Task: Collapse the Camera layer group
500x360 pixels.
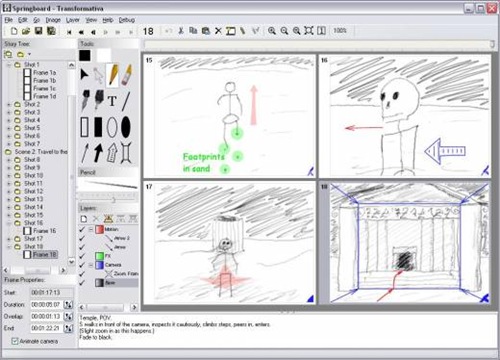Action: (91, 265)
